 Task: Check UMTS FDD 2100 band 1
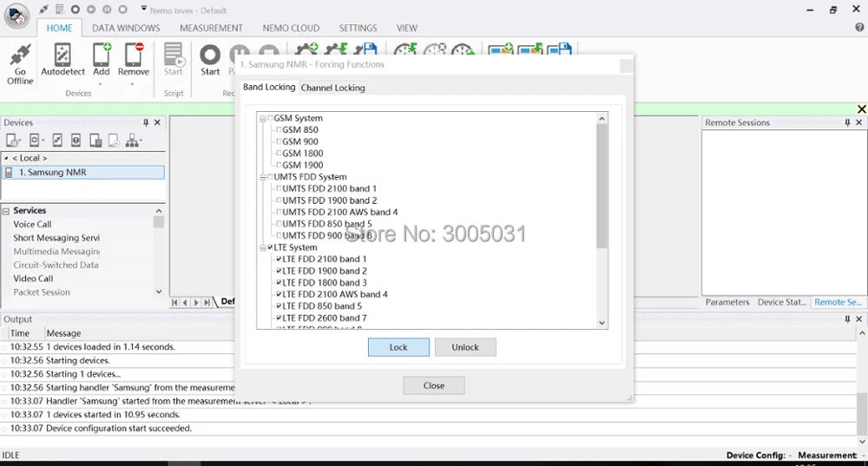(279, 188)
